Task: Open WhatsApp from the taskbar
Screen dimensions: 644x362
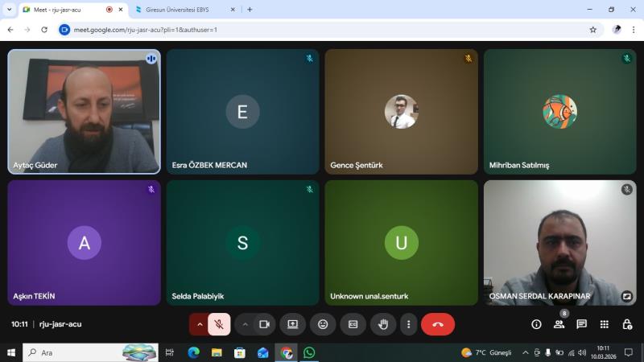Action: click(309, 352)
